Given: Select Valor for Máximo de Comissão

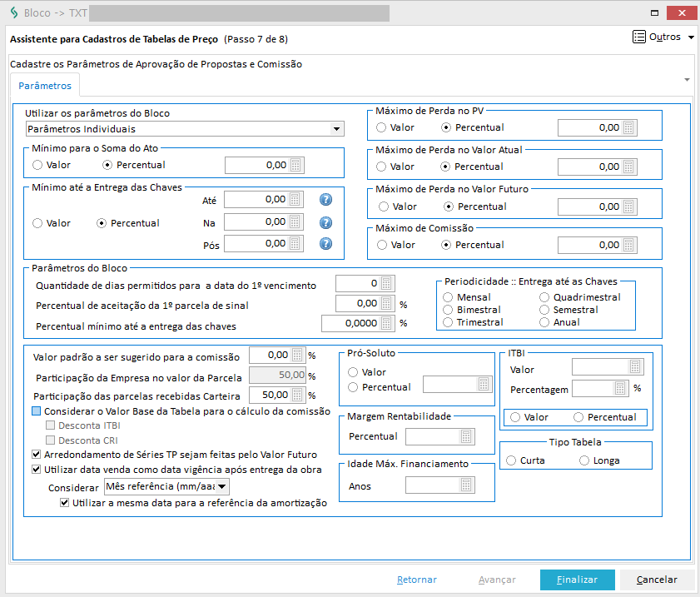Looking at the screenshot, I should (x=382, y=245).
